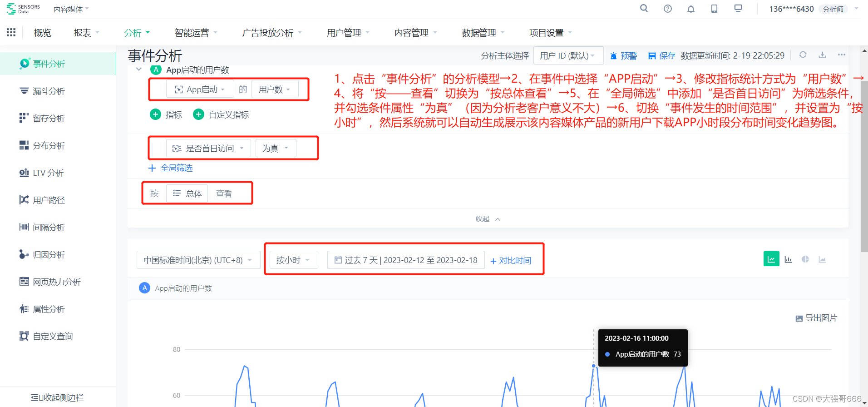Toggle the App启动的用户数 chart legend
This screenshot has width=868, height=407.
pos(175,288)
